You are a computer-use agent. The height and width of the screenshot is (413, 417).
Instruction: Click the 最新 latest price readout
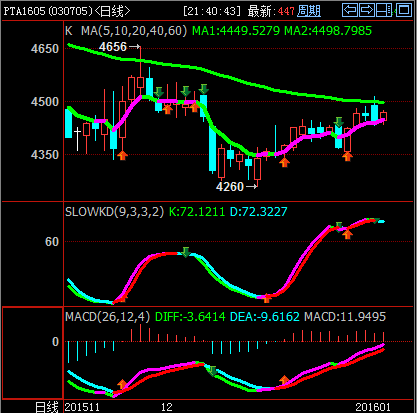271,11
